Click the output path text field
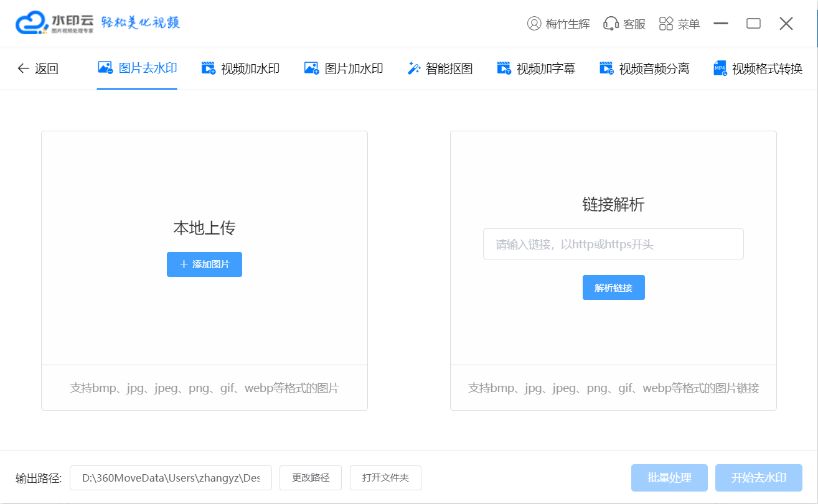Image resolution: width=818 pixels, height=504 pixels. tap(171, 478)
